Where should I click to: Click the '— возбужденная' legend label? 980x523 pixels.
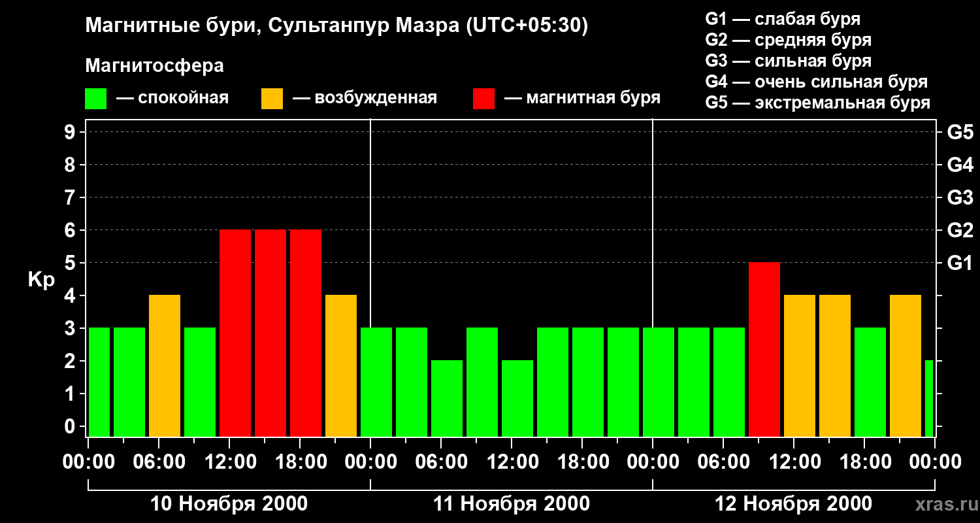pyautogui.click(x=365, y=99)
